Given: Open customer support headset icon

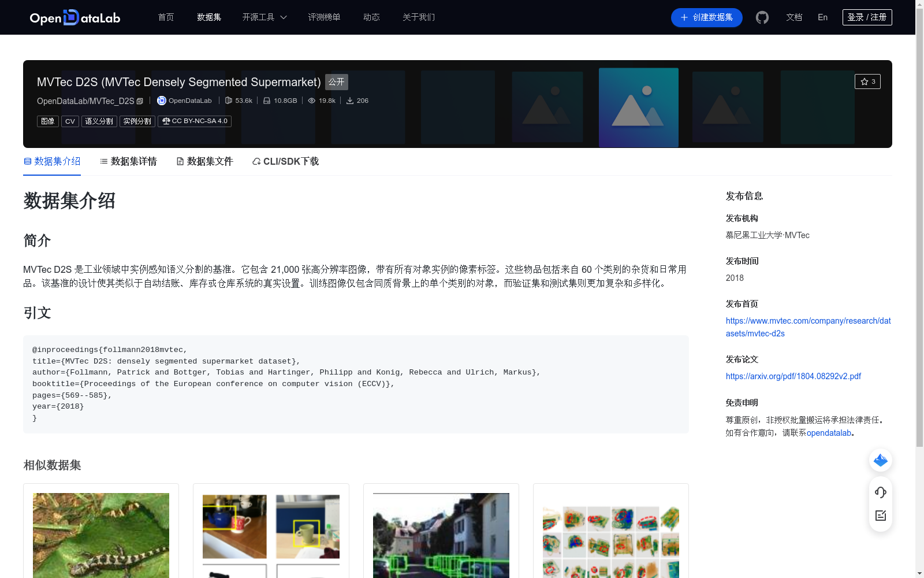Looking at the screenshot, I should click(881, 492).
